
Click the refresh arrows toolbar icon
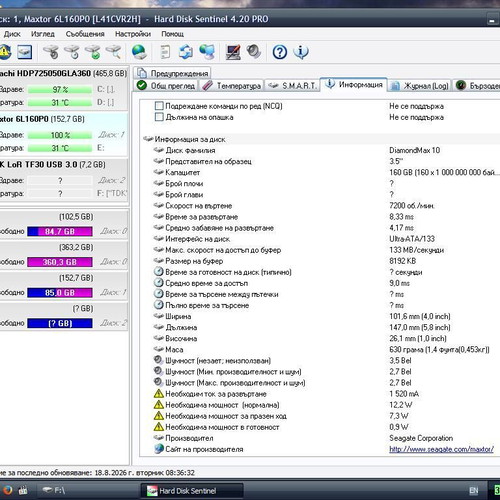point(186,52)
